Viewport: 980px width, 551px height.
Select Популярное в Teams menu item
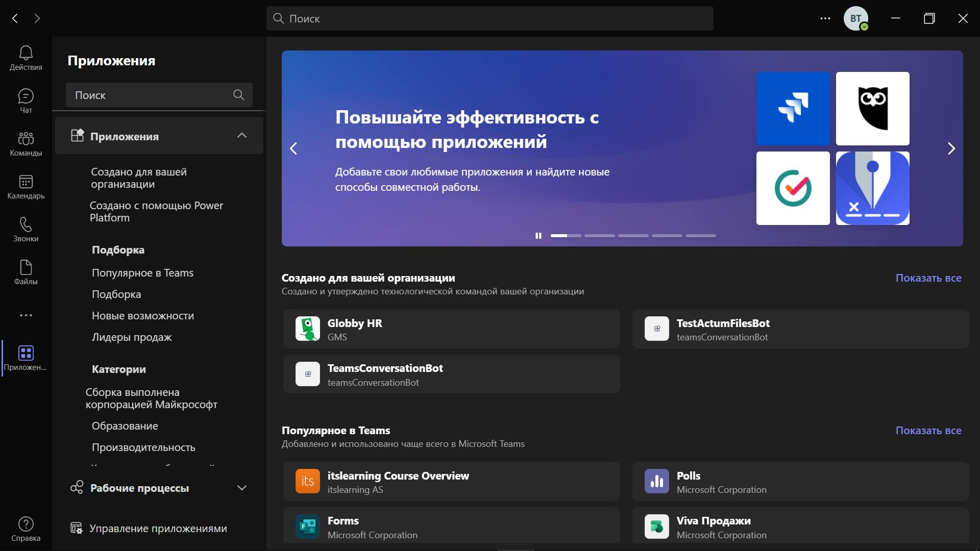point(142,273)
